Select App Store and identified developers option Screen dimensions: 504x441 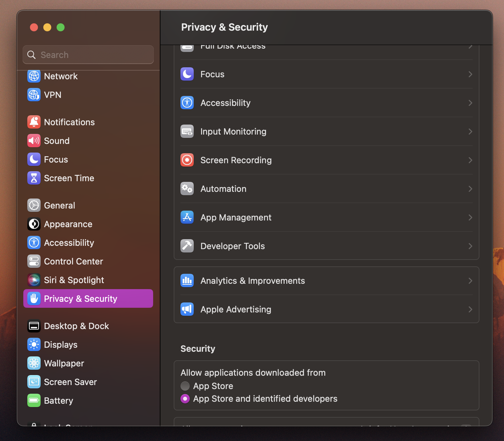185,399
